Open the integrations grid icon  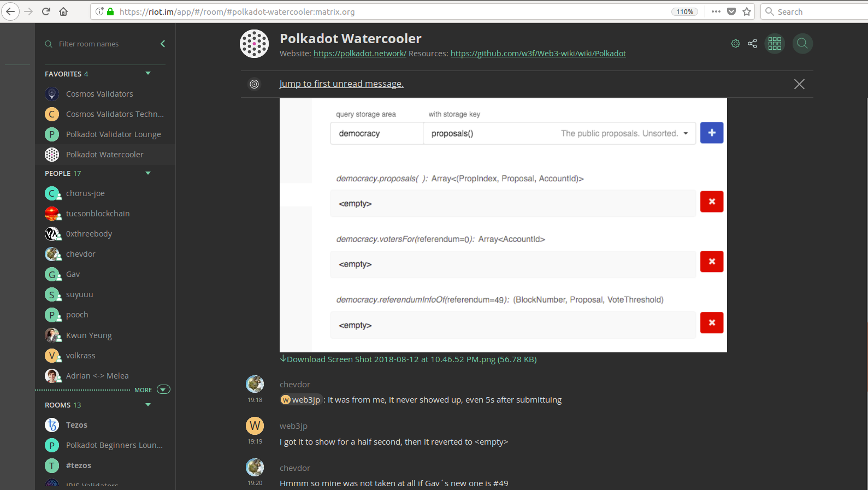[x=775, y=44]
